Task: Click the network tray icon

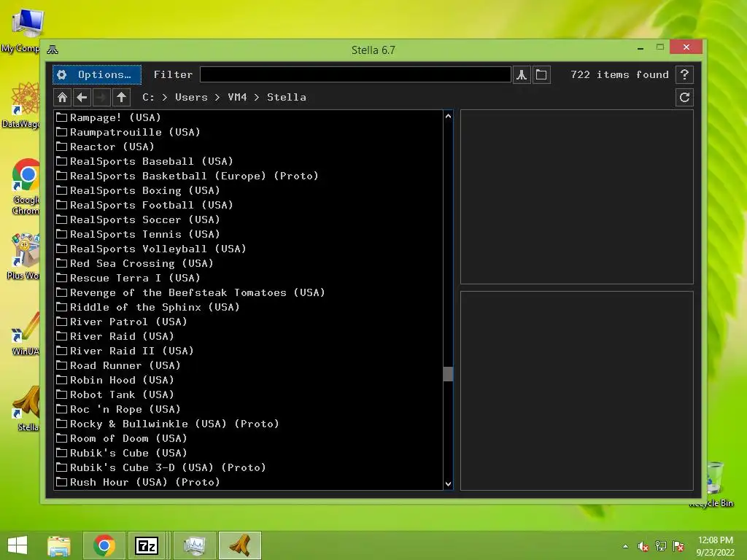Action: click(661, 546)
